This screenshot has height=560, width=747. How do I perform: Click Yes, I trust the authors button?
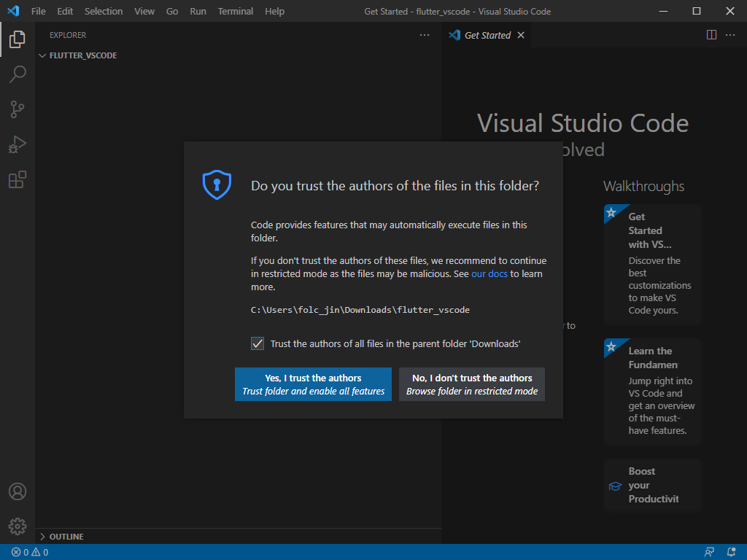(313, 384)
